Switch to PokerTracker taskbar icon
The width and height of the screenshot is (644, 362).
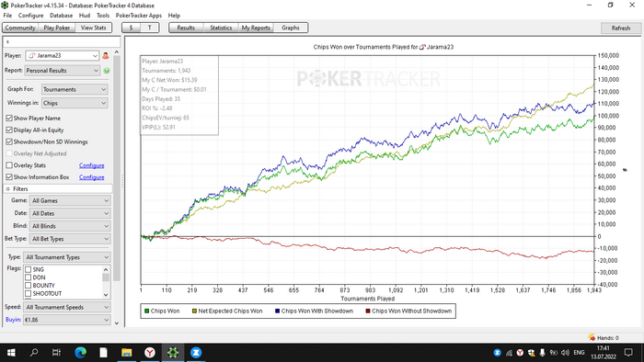[x=173, y=352]
